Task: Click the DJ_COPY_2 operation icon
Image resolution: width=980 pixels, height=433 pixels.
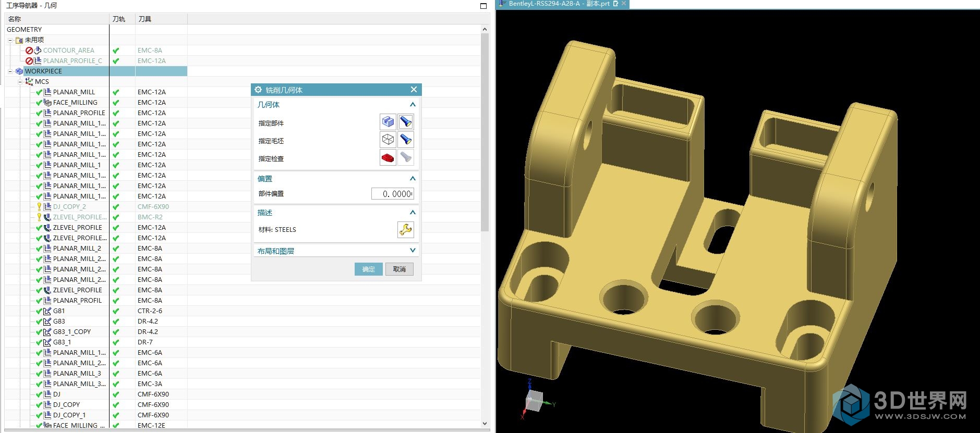Action: pyautogui.click(x=47, y=207)
